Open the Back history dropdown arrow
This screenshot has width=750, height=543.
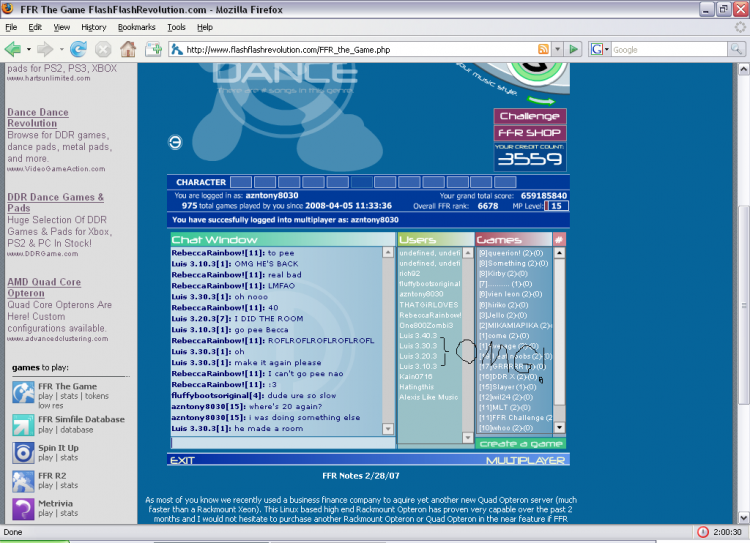pos(29,49)
